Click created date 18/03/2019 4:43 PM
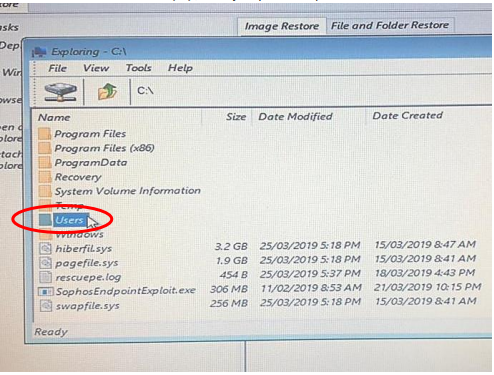This screenshot has width=494, height=375. click(425, 273)
